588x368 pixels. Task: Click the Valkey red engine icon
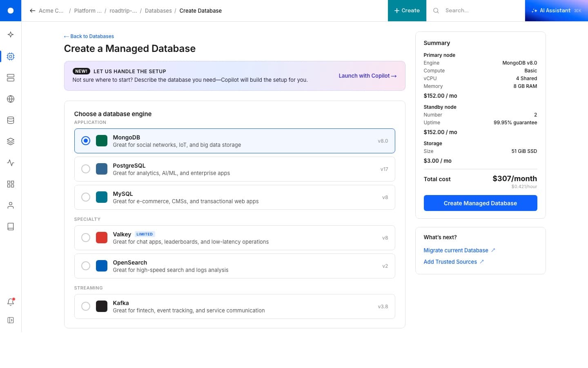click(x=102, y=238)
